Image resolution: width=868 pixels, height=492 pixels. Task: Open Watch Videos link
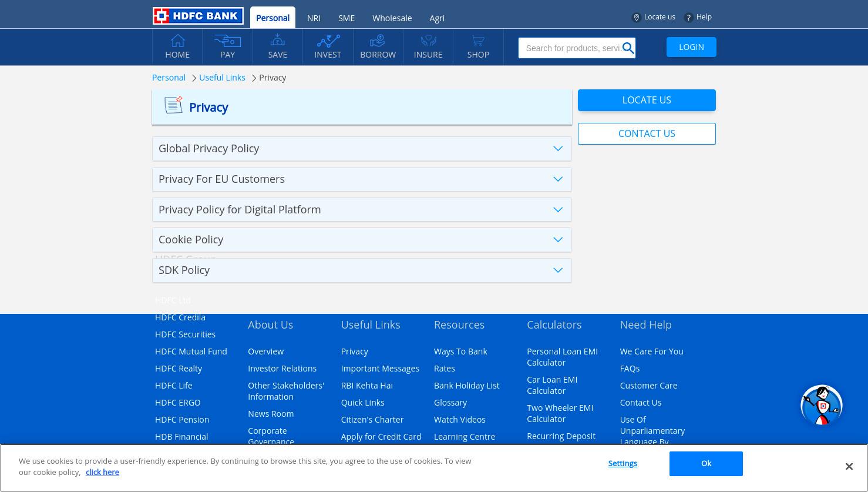pyautogui.click(x=460, y=420)
